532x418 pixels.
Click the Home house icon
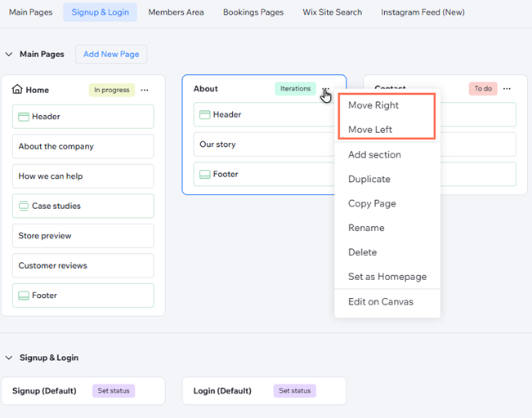click(17, 89)
